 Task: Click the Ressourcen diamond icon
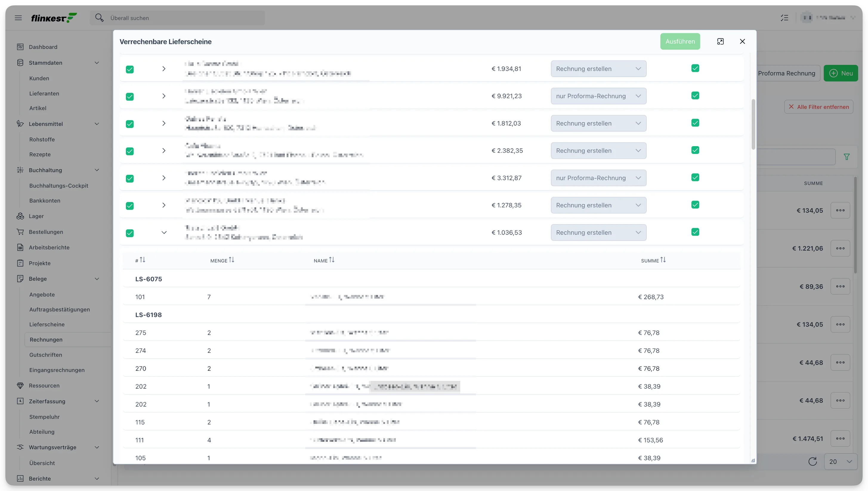(x=20, y=385)
